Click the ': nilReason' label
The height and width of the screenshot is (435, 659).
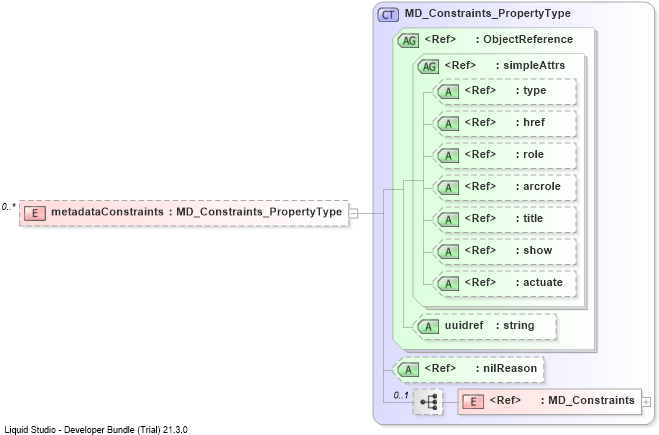tap(506, 368)
